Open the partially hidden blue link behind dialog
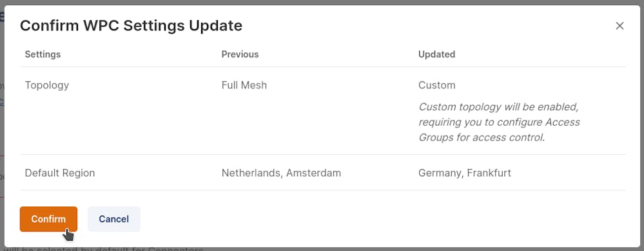Screen dimensions: 644x251 [2, 101]
